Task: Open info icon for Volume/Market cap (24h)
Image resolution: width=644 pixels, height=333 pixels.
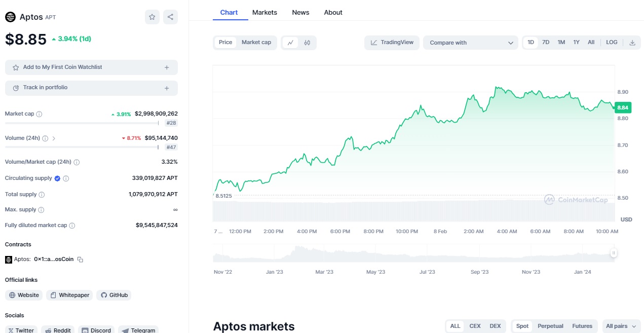Action: (77, 162)
